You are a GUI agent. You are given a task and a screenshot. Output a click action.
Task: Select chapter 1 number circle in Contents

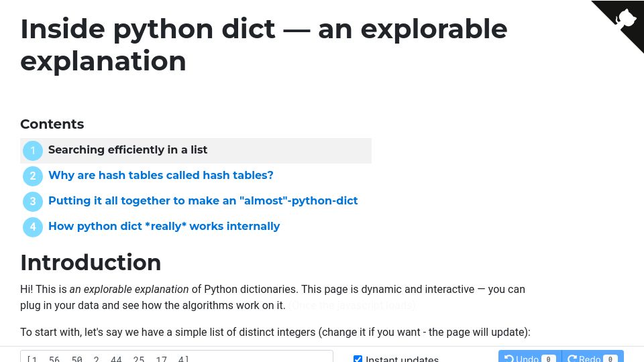33,151
